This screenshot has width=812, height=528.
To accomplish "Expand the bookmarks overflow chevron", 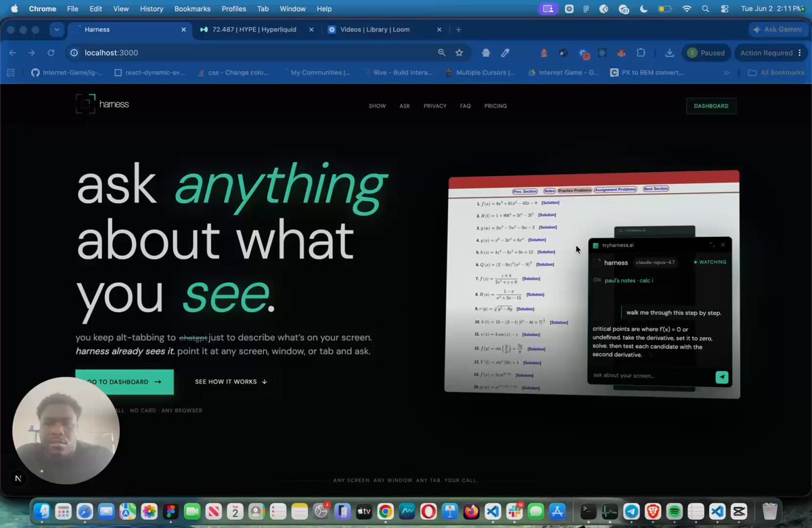I will [727, 72].
